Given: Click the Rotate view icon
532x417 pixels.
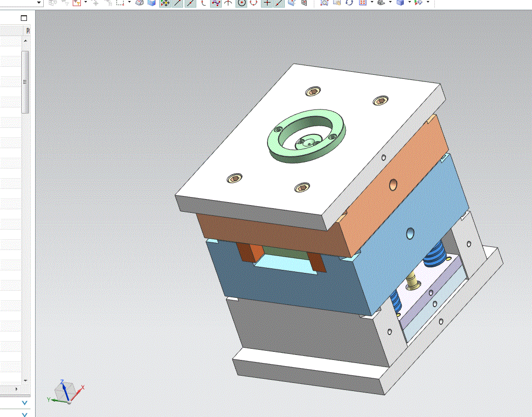Looking at the screenshot, I should (349, 3).
